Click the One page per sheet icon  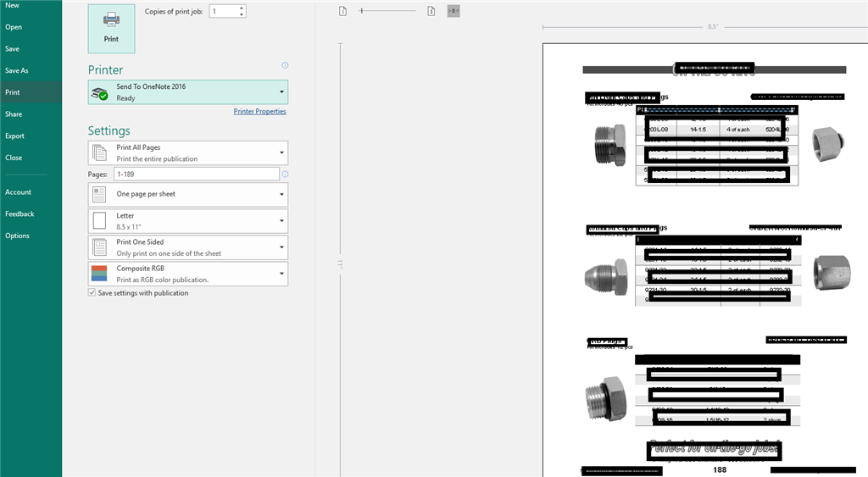pyautogui.click(x=100, y=194)
